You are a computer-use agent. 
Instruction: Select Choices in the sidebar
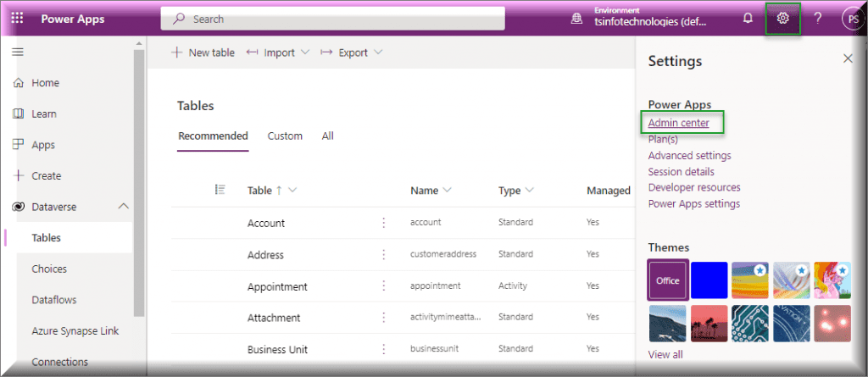coord(49,269)
